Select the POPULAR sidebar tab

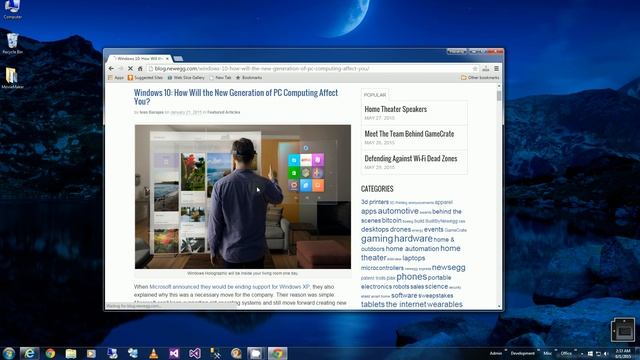(x=375, y=95)
